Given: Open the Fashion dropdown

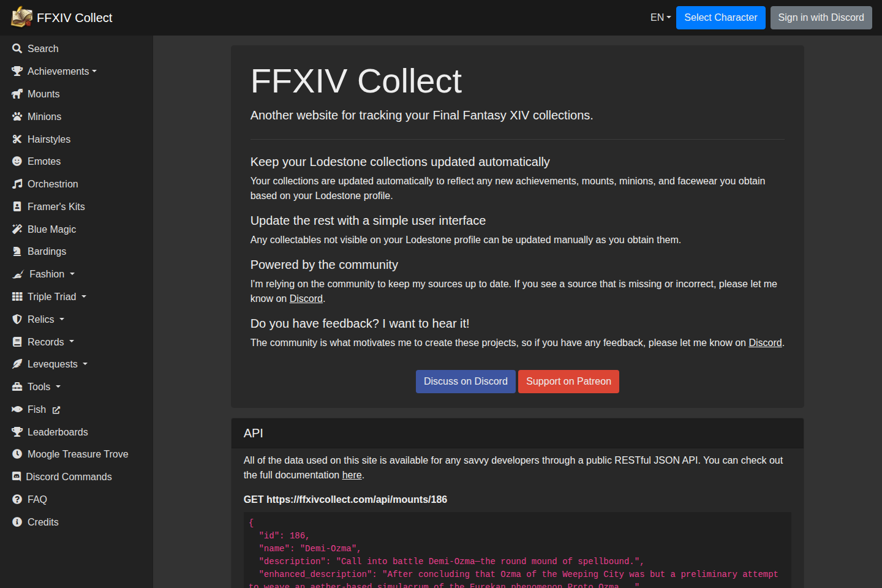Looking at the screenshot, I should [x=43, y=274].
